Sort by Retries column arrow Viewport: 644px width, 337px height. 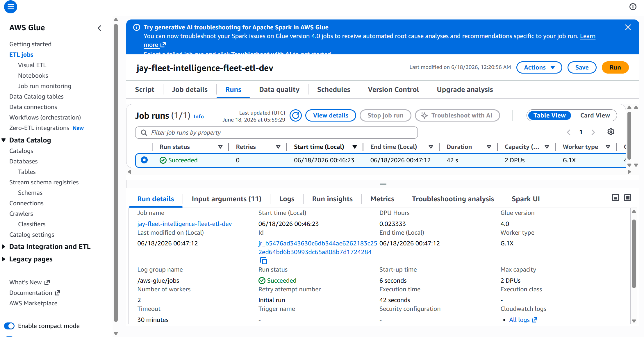pyautogui.click(x=278, y=147)
